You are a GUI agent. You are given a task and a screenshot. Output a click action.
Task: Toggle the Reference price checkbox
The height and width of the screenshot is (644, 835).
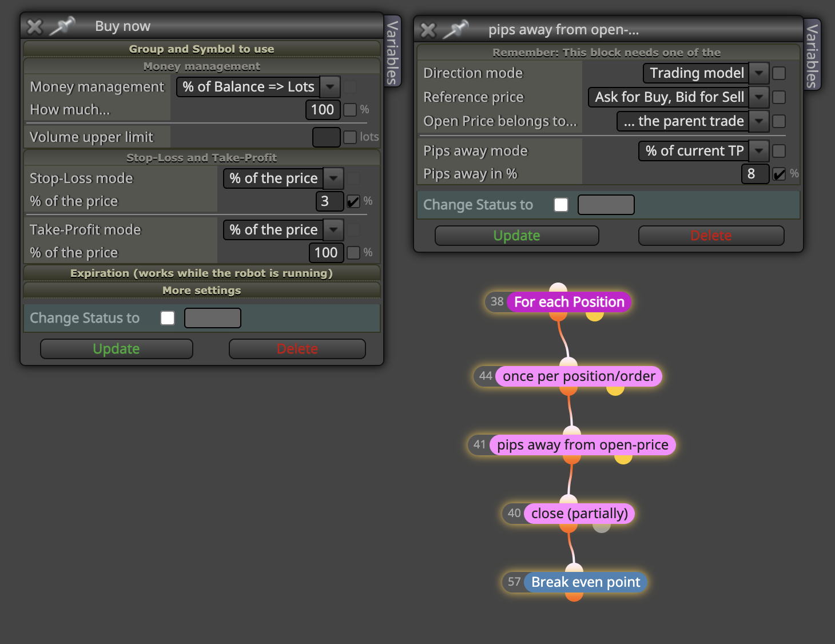tap(779, 97)
